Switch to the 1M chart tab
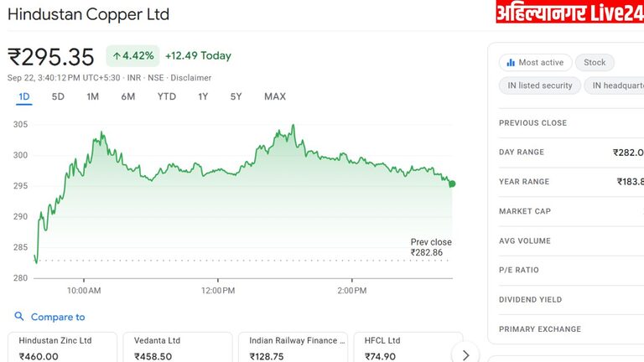The image size is (644, 362). coord(92,96)
